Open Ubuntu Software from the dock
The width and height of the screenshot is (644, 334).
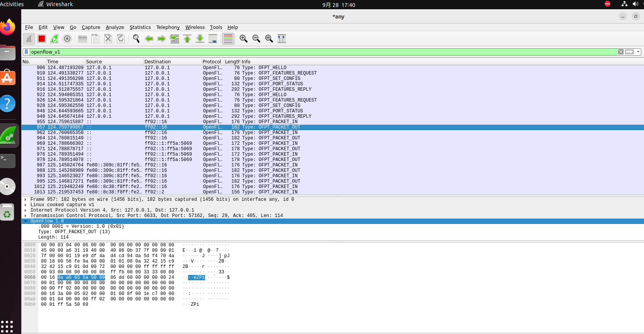7,78
